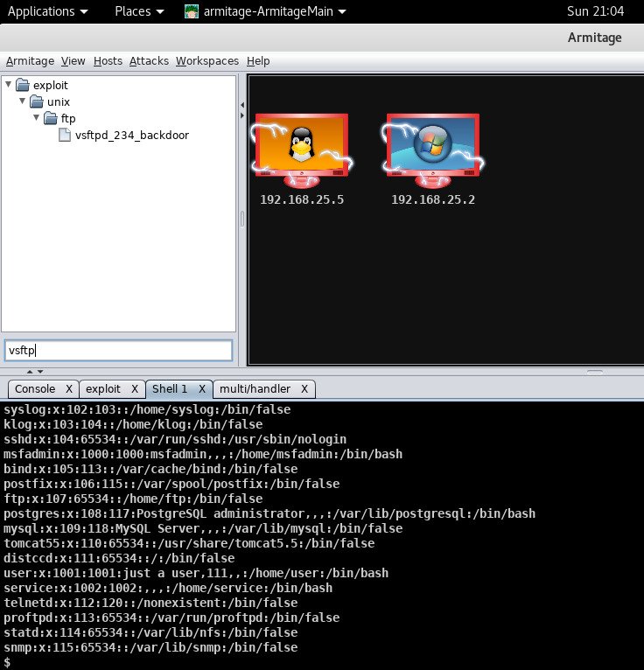This screenshot has height=670, width=644.
Task: Click the module search field containing vsftp
Action: click(x=118, y=351)
